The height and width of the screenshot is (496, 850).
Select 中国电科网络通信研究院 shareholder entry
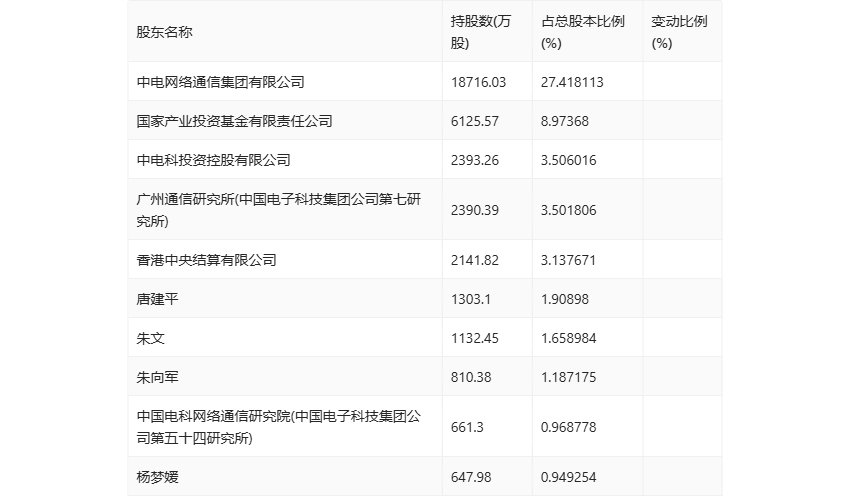click(x=279, y=427)
